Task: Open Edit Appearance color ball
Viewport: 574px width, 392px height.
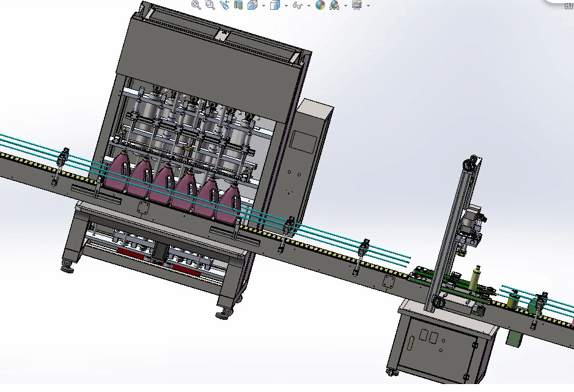Action: pos(320,5)
